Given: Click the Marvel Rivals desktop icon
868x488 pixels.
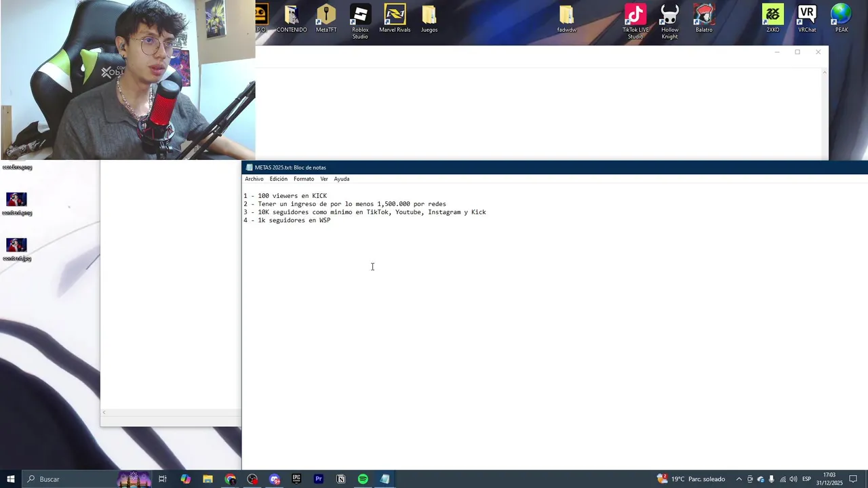Looking at the screenshot, I should [x=395, y=19].
